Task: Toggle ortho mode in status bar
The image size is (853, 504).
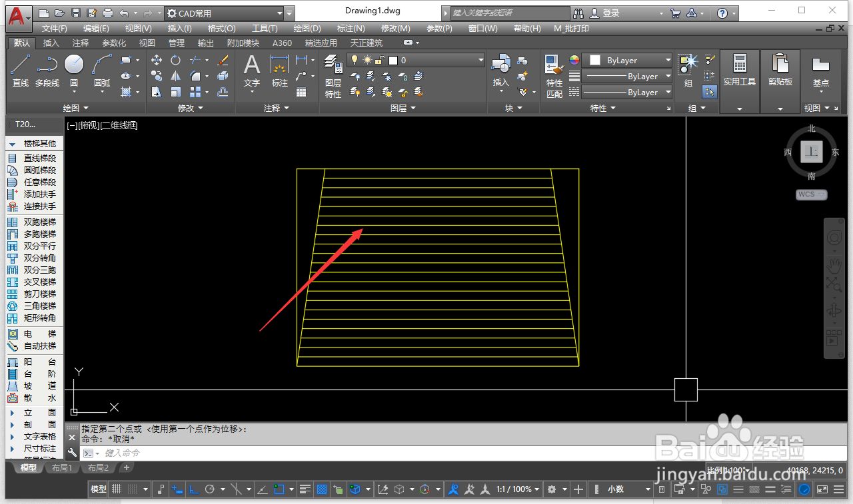Action: pos(194,489)
